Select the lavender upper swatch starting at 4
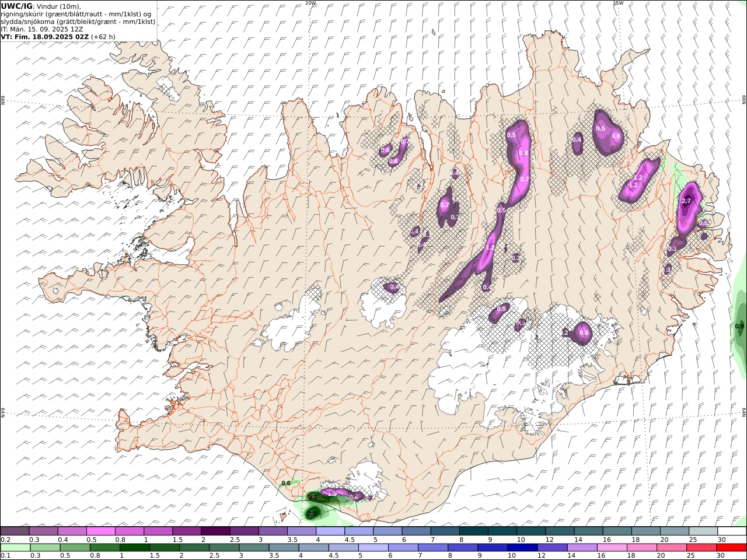The width and height of the screenshot is (747, 560). click(x=330, y=531)
